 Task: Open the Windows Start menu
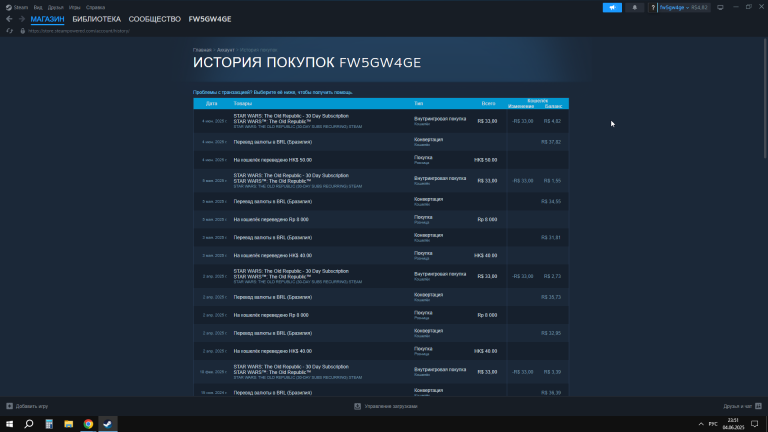click(9, 424)
